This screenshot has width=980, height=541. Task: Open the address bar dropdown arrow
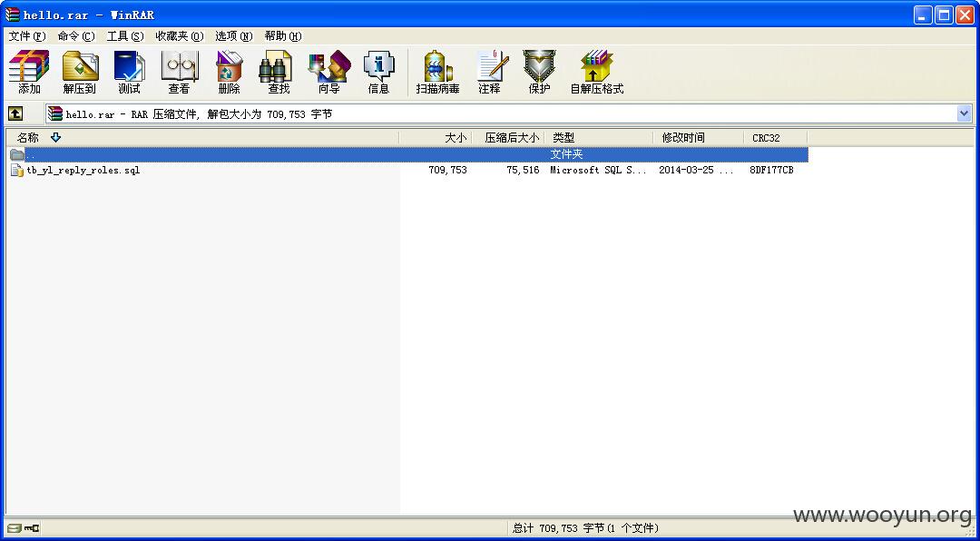[x=964, y=113]
